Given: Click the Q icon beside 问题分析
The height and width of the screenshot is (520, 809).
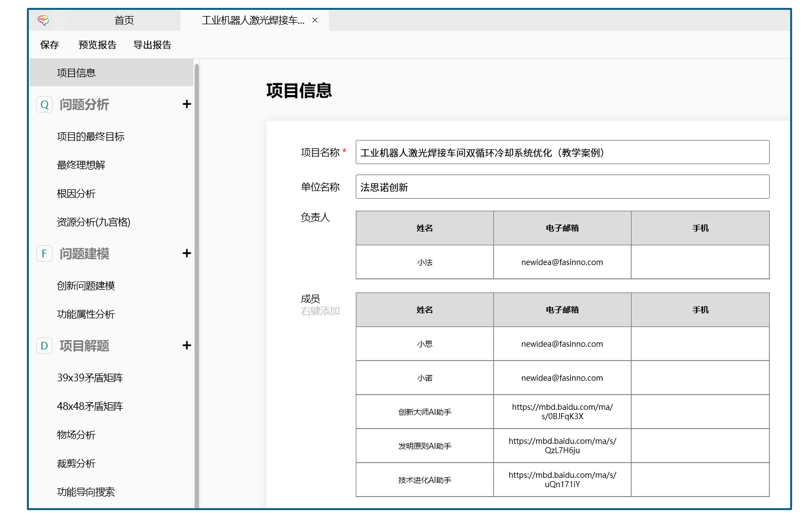Looking at the screenshot, I should coord(44,104).
